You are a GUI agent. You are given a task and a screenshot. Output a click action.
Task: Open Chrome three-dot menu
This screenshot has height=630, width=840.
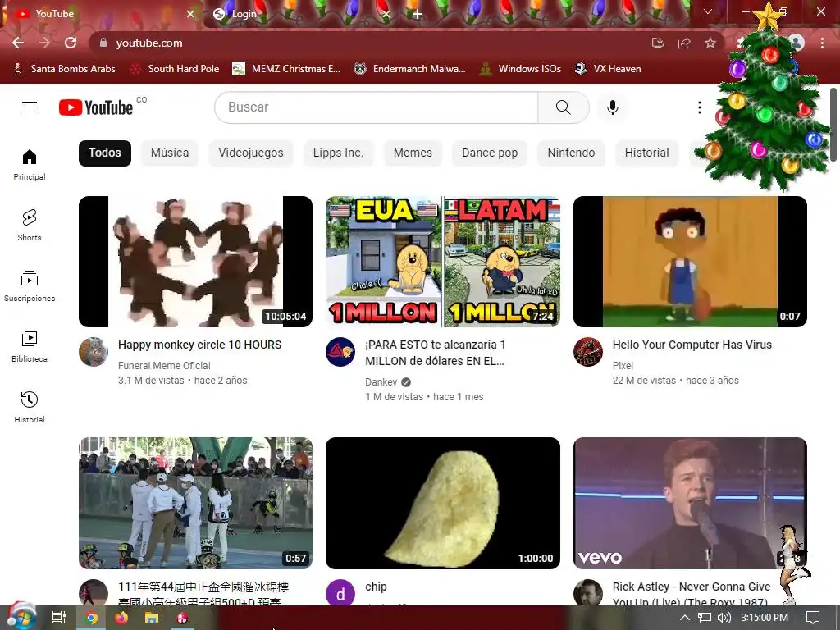pos(822,43)
